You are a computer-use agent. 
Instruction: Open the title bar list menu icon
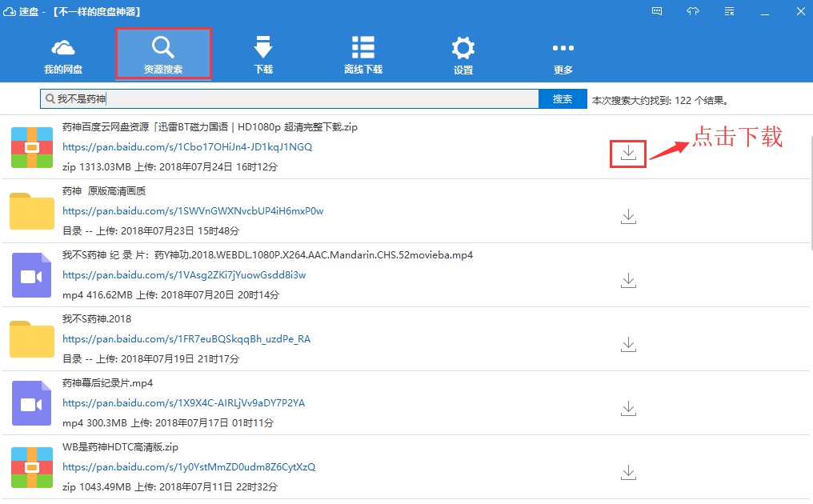pos(729,11)
